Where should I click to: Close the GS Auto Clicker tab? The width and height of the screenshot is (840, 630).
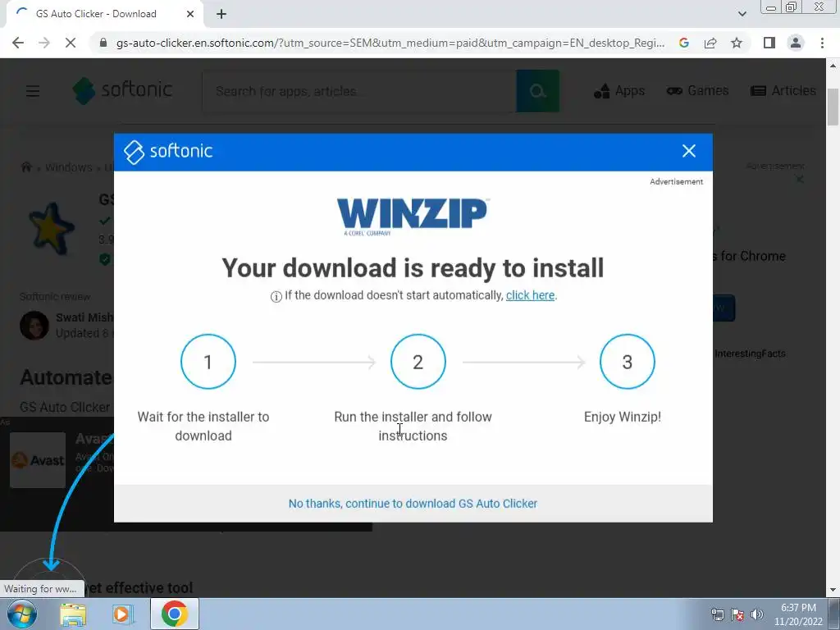click(190, 15)
